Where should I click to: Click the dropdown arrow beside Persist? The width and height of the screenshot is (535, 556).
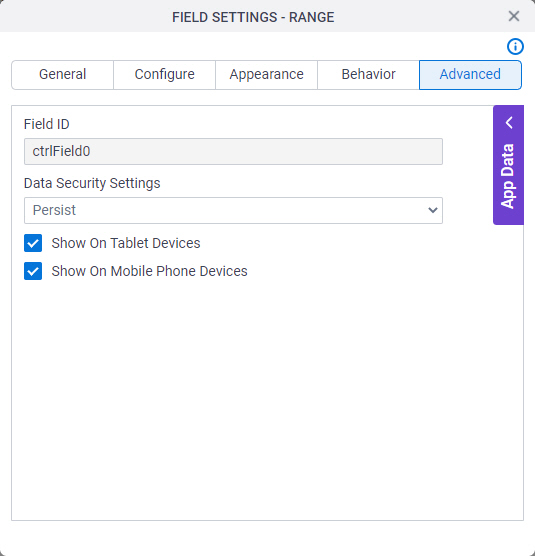[433, 210]
